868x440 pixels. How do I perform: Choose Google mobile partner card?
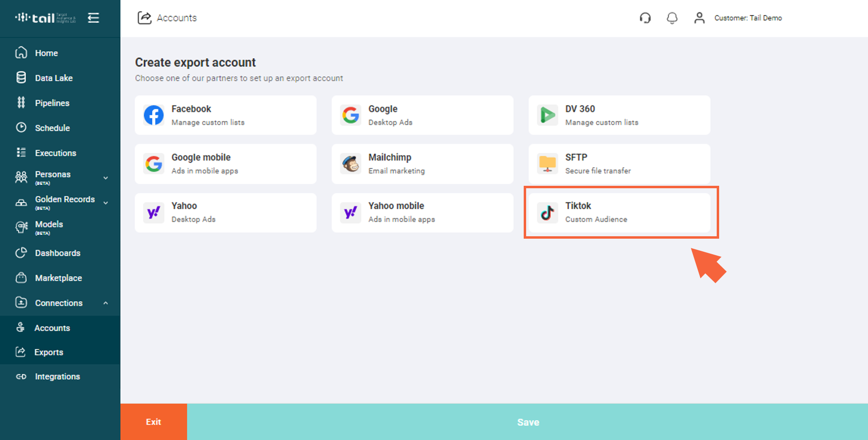pos(225,164)
